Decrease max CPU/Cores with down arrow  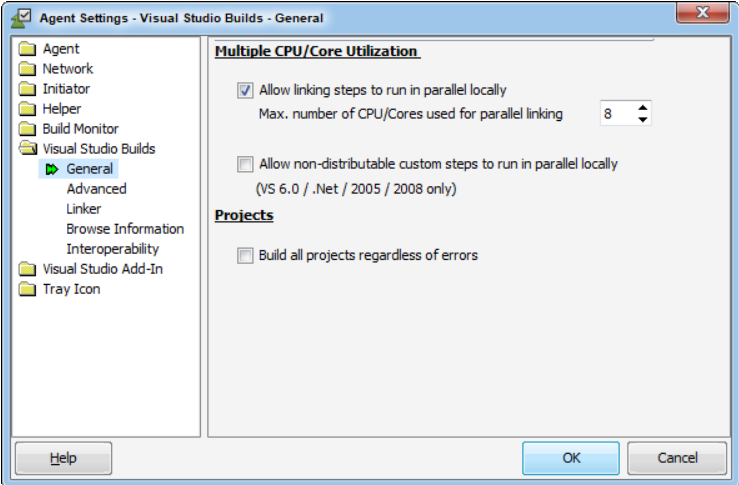[x=643, y=120]
